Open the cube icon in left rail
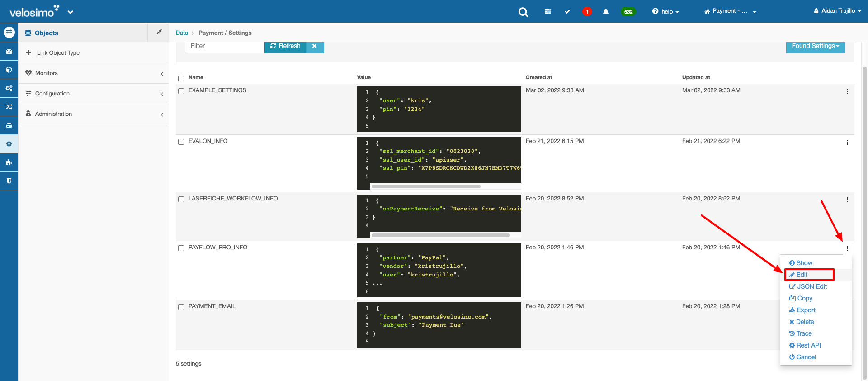This screenshot has width=868, height=381. click(9, 70)
